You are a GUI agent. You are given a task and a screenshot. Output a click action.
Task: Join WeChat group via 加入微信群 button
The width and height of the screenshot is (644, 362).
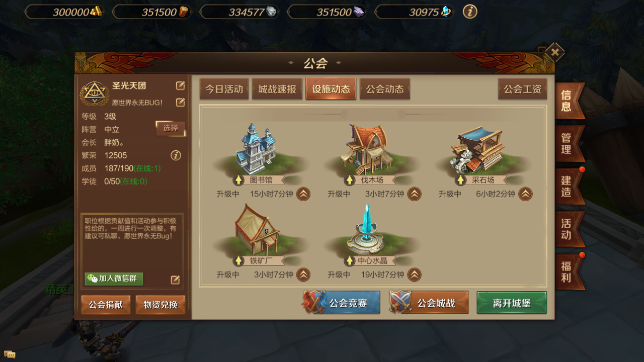coord(114,279)
